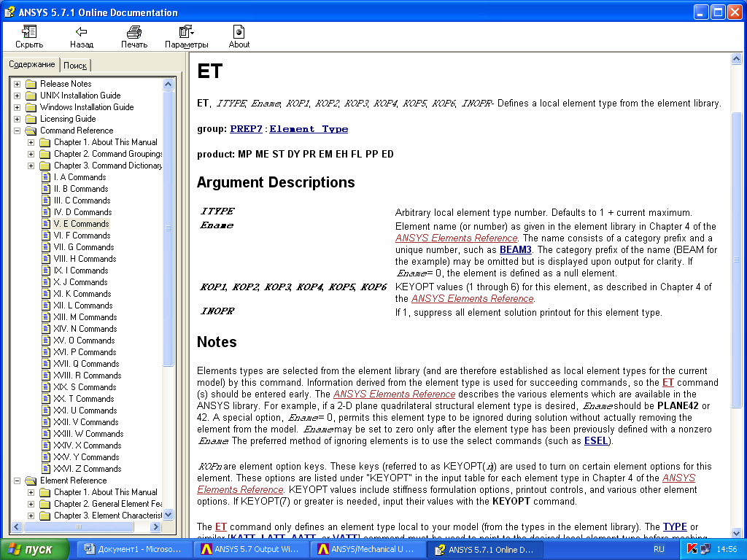Click the page icon beside I. A Commands
Screen dimensions: 747x560
46,177
